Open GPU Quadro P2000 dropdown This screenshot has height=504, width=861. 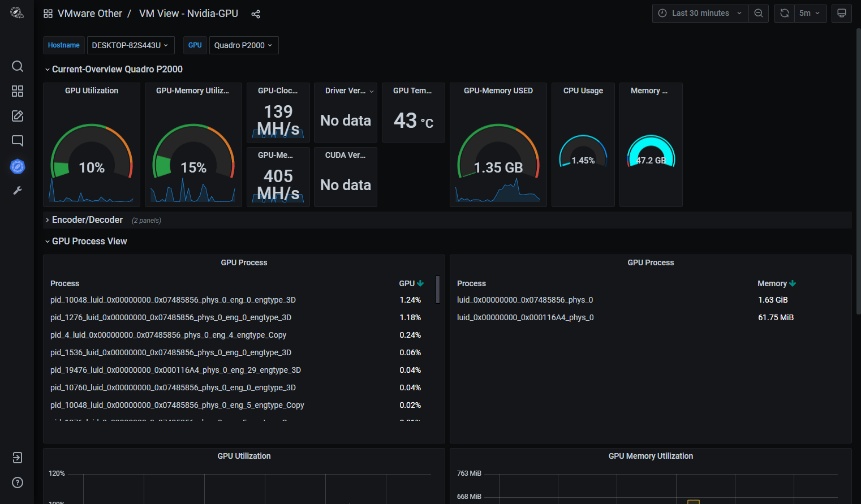tap(244, 45)
